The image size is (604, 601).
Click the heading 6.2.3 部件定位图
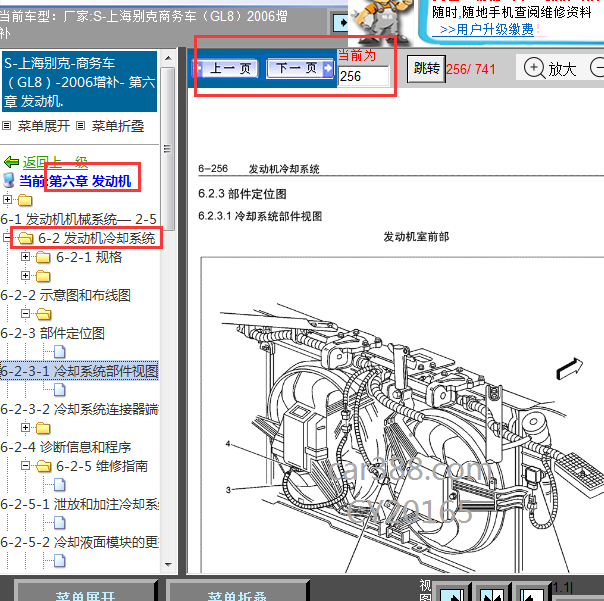click(x=242, y=194)
